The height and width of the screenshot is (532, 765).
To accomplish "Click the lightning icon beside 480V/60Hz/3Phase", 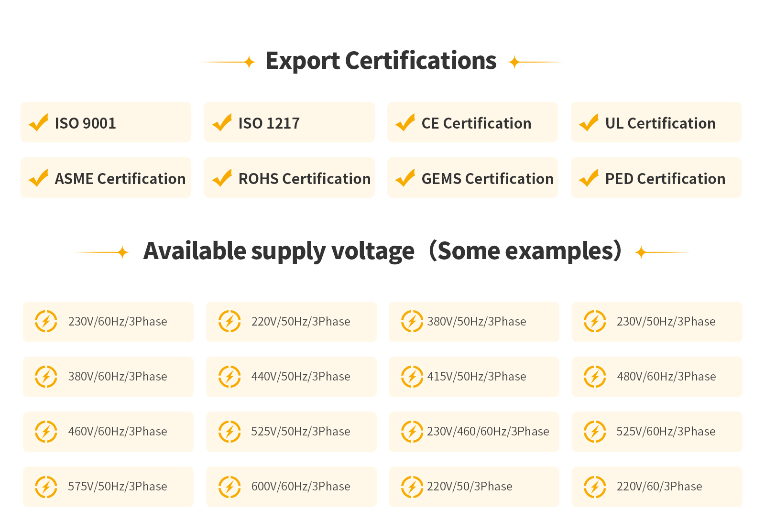I will click(x=595, y=376).
